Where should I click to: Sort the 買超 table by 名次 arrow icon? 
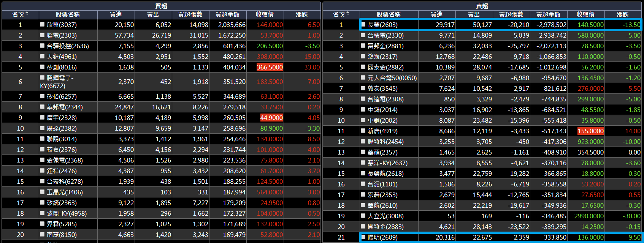click(x=27, y=14)
